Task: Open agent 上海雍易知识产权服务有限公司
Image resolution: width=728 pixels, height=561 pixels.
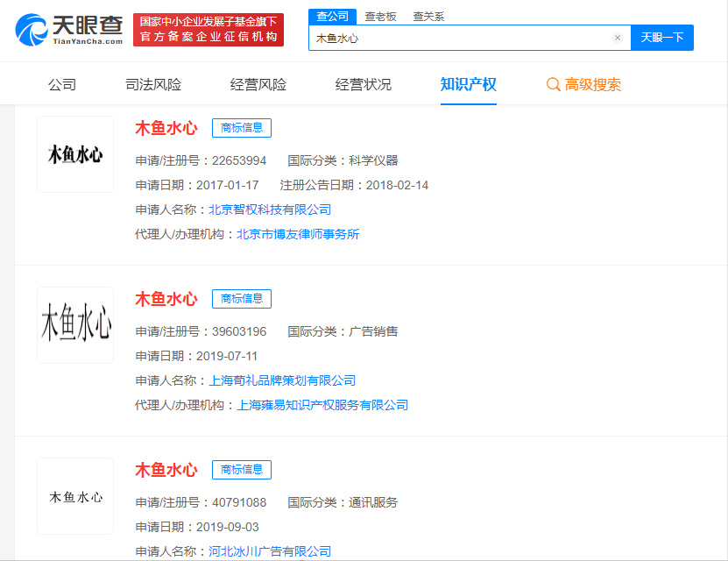Action: (322, 405)
